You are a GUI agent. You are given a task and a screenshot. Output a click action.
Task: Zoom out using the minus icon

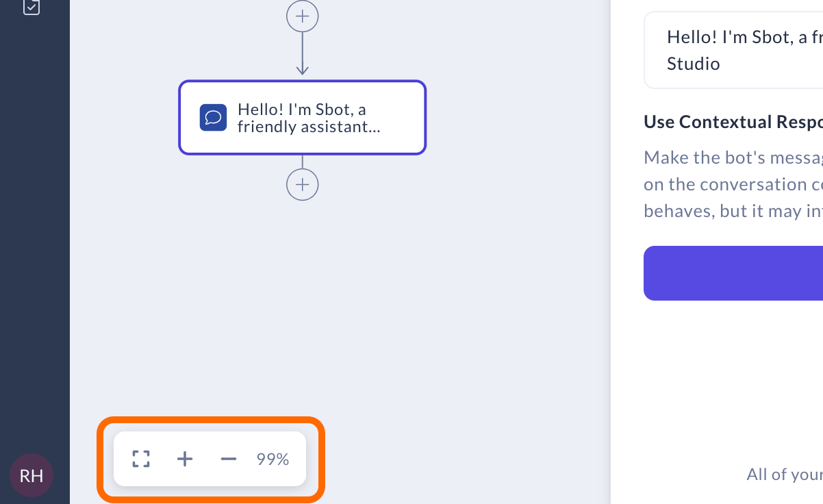coord(229,459)
